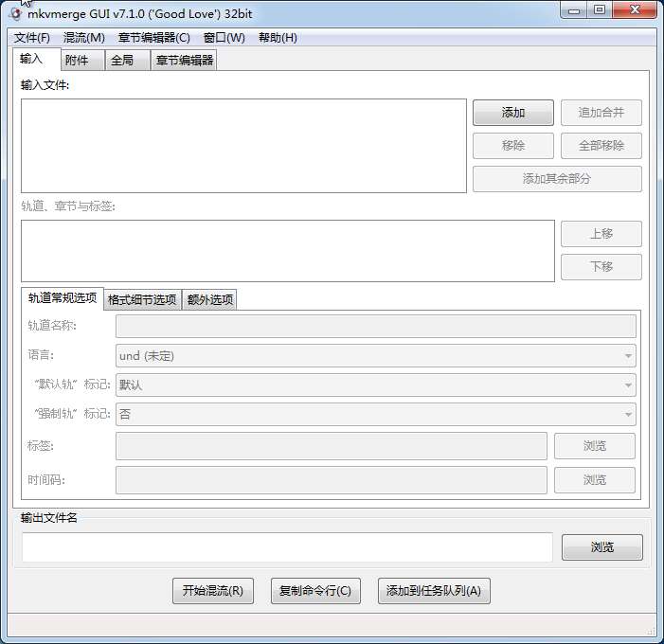Open the 文件(F) menu

(x=32, y=38)
